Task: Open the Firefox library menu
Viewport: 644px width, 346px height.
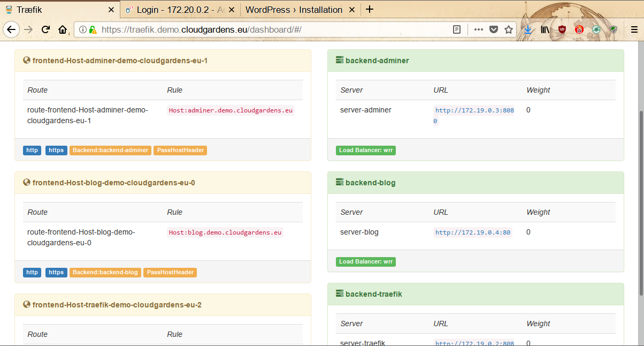Action: pos(545,30)
